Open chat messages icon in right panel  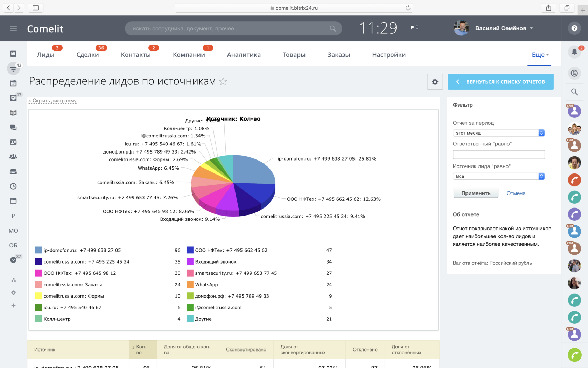coord(574,73)
